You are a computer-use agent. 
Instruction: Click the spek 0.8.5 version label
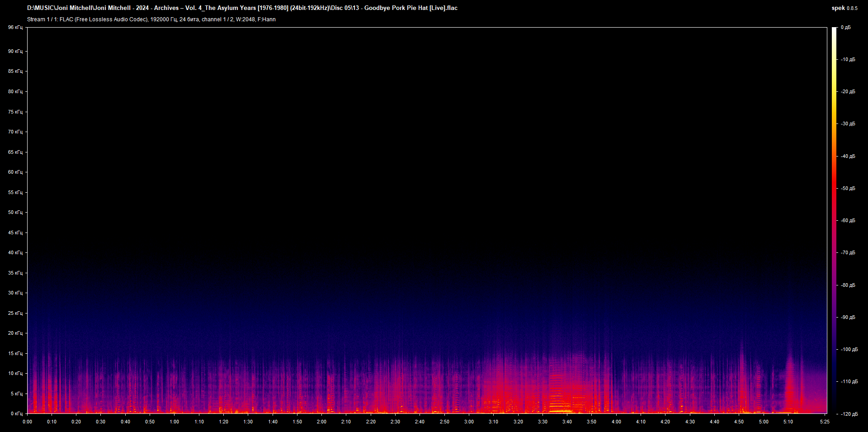tap(844, 8)
